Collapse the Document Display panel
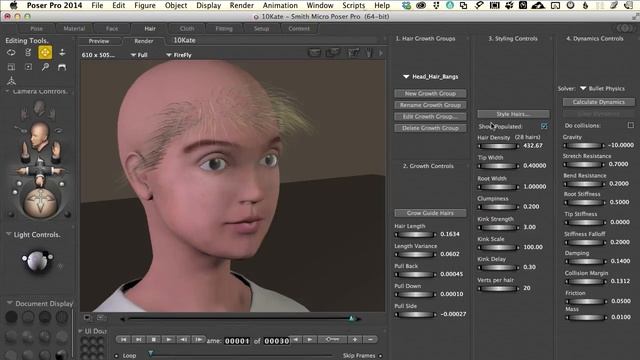 pos(9,303)
